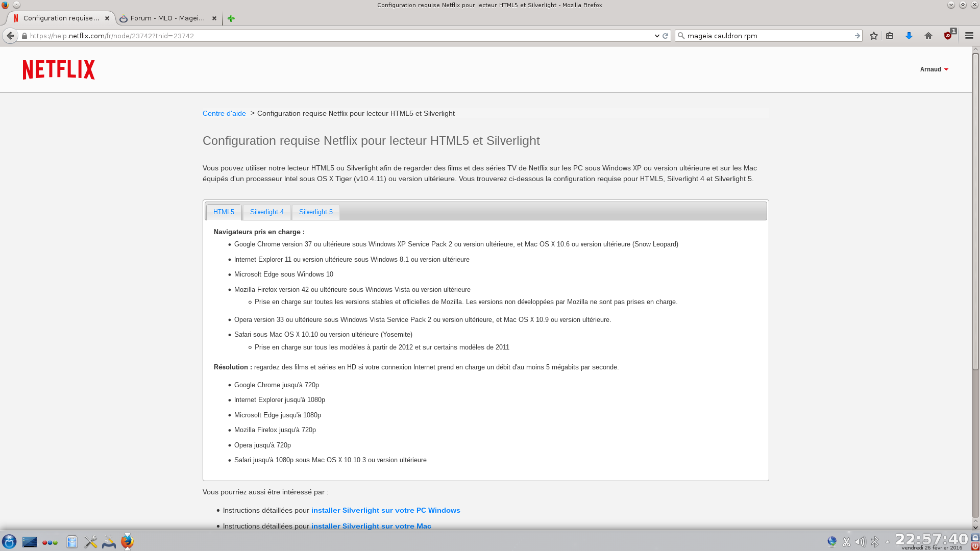
Task: Open the Mageia application launcher menu
Action: pos(9,541)
